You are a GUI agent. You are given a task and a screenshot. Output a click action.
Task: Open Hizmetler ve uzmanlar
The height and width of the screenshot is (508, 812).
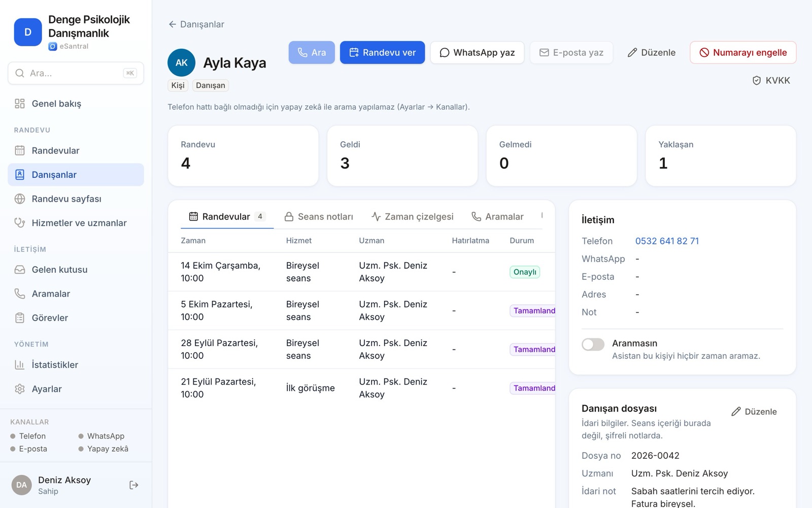[x=76, y=223]
